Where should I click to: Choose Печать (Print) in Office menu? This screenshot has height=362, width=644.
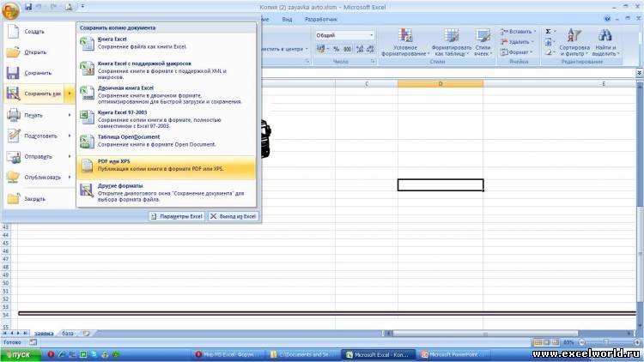click(x=34, y=115)
